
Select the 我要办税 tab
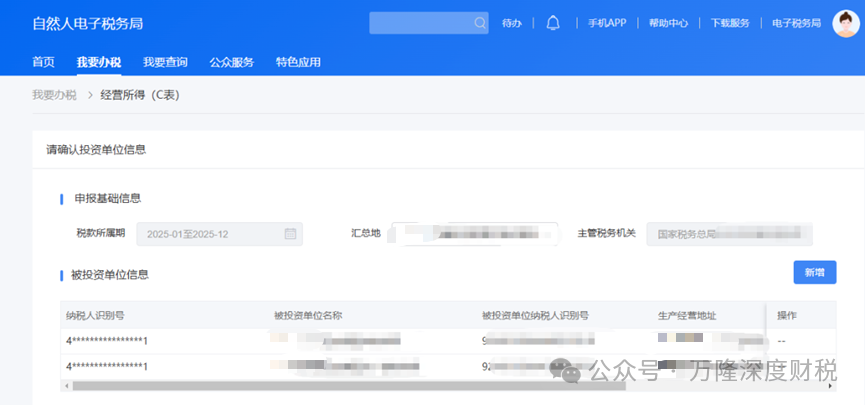pyautogui.click(x=98, y=62)
